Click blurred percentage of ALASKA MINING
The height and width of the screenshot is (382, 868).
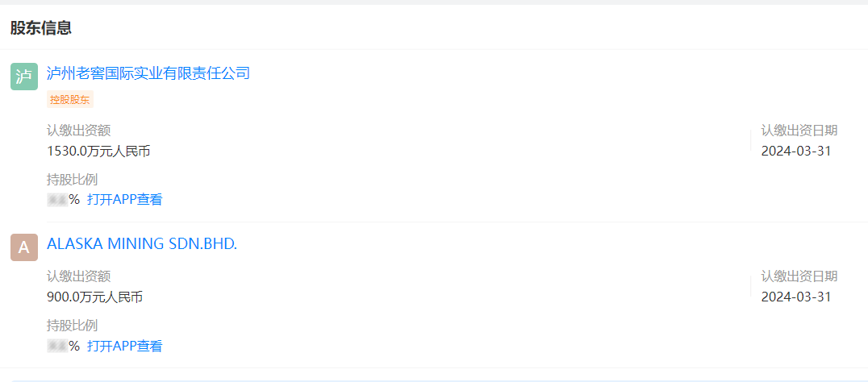(57, 347)
